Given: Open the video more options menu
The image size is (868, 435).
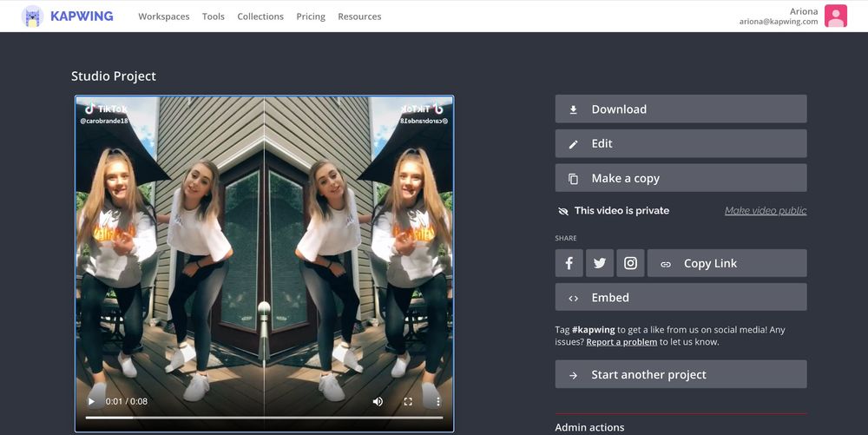Looking at the screenshot, I should (437, 401).
